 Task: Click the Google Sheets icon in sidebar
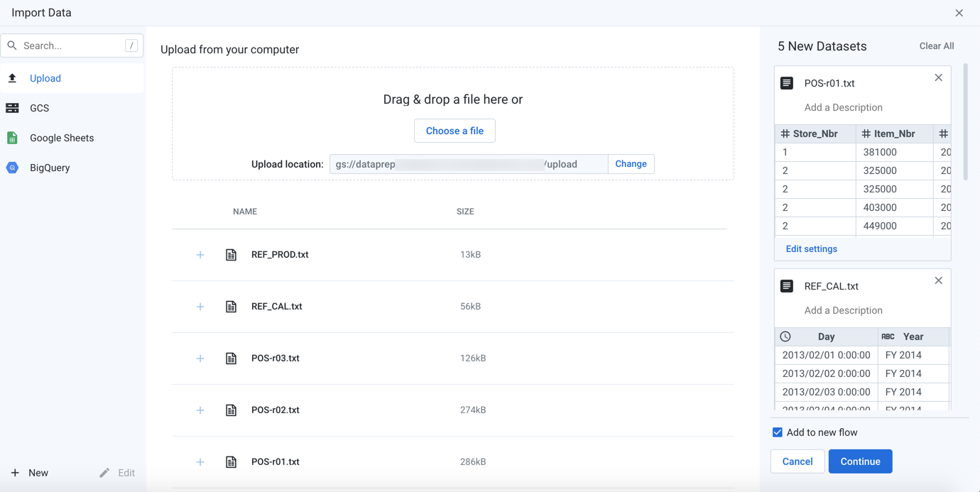click(x=12, y=138)
